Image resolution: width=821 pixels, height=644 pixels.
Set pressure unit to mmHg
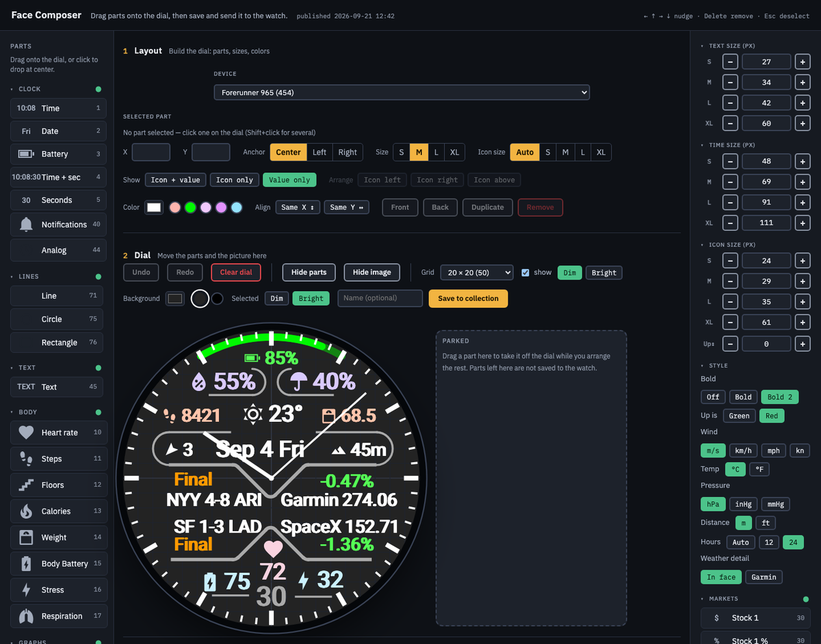(776, 504)
